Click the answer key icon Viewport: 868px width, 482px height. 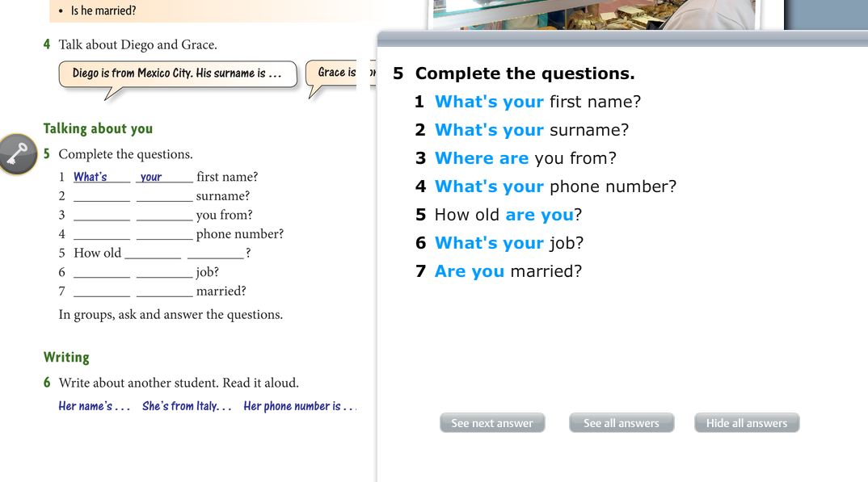click(x=18, y=154)
